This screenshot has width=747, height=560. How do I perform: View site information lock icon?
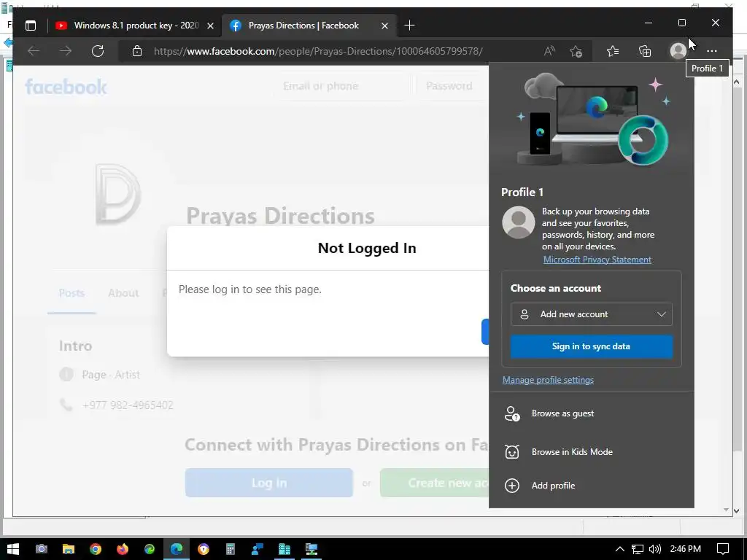(x=137, y=51)
